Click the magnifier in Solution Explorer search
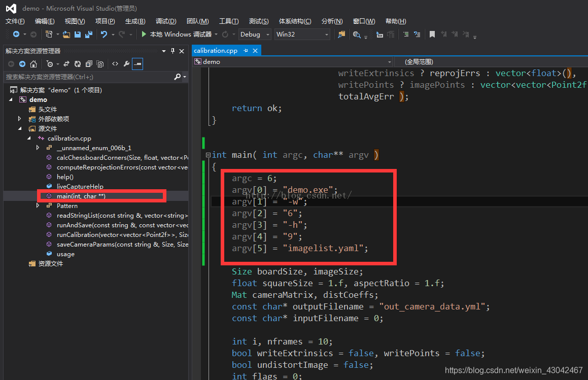The image size is (588, 380). (x=178, y=77)
